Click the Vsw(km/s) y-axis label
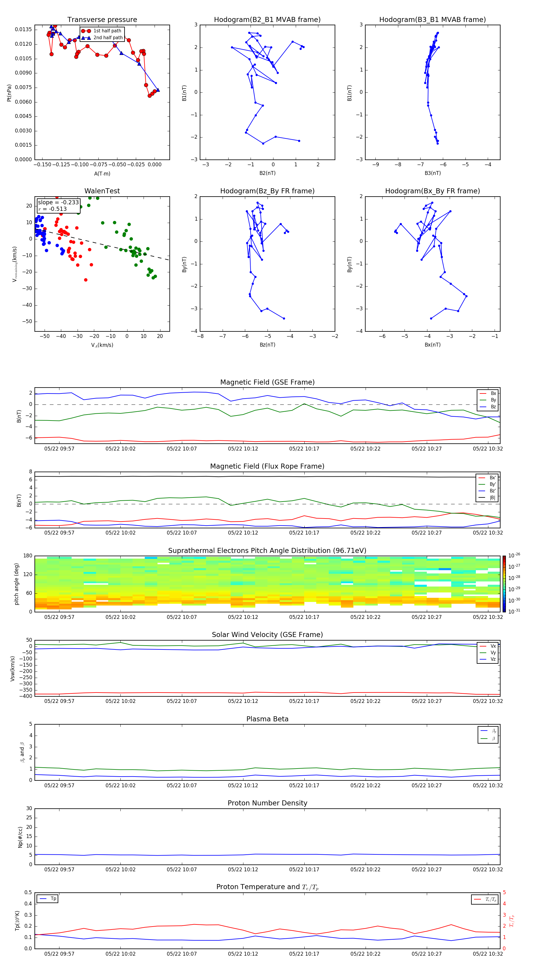The height and width of the screenshot is (980, 535). pyautogui.click(x=12, y=668)
